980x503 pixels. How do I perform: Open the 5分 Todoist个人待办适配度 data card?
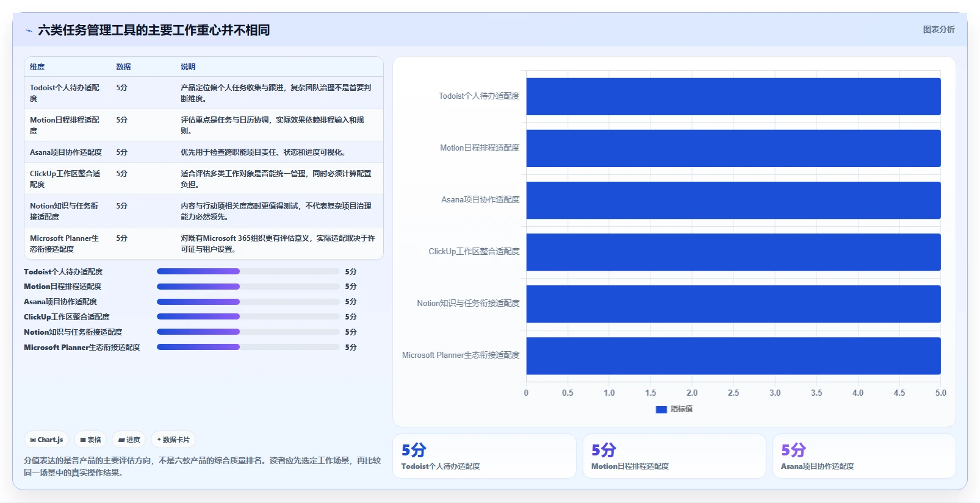pos(485,456)
